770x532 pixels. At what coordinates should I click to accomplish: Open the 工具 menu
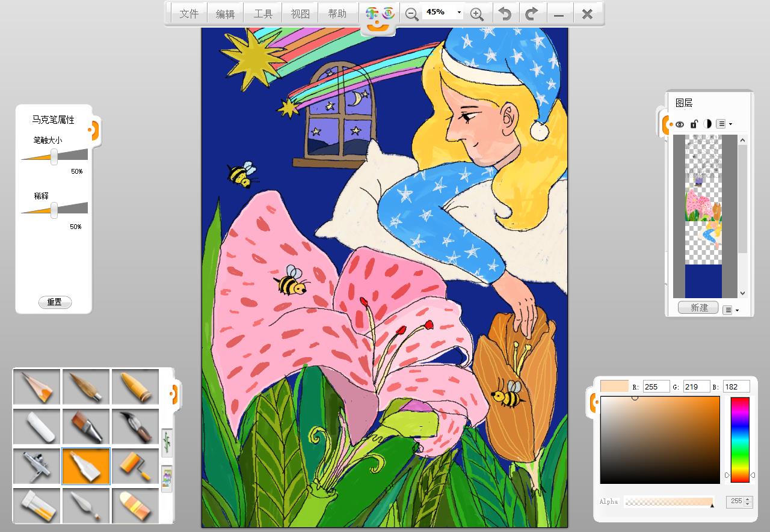point(263,14)
